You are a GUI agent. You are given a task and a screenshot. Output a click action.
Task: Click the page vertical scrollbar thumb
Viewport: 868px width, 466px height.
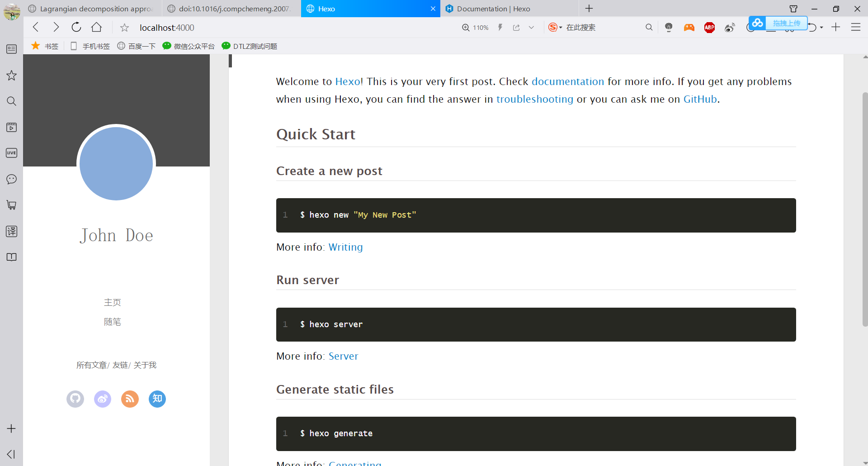865,209
